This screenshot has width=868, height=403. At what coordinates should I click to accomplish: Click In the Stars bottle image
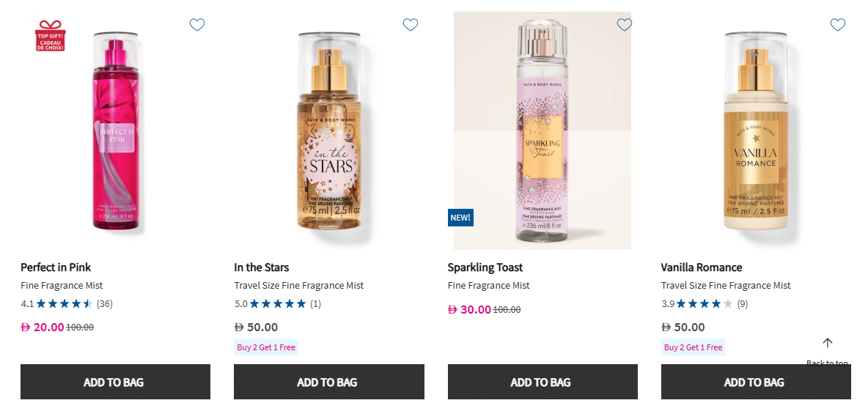328,132
